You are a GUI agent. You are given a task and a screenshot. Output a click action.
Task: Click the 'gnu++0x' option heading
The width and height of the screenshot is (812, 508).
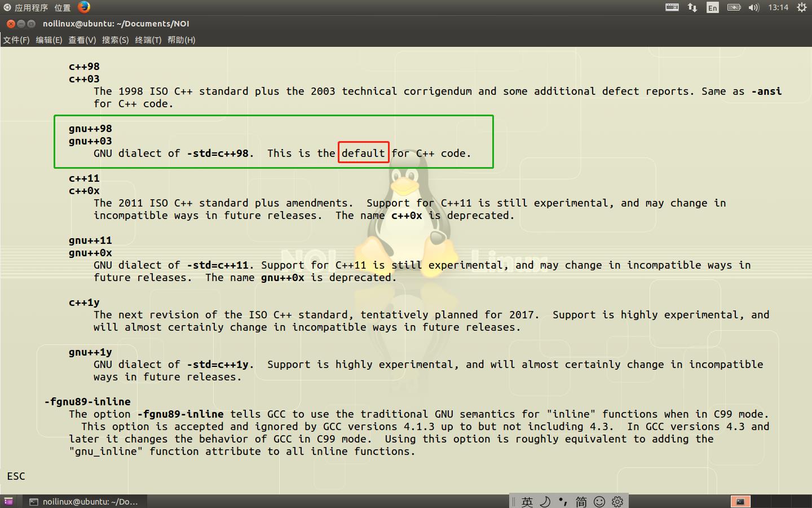(90, 253)
